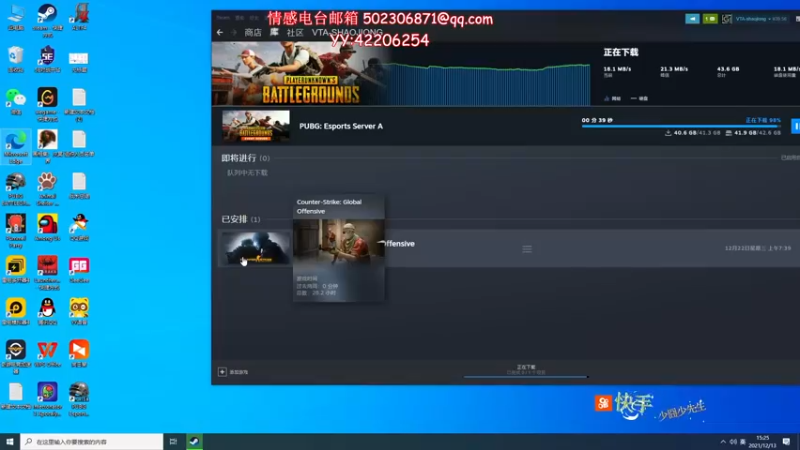This screenshot has width=800, height=450.
Task: Open the Tencent QQ penguin desktop icon
Action: 47,312
